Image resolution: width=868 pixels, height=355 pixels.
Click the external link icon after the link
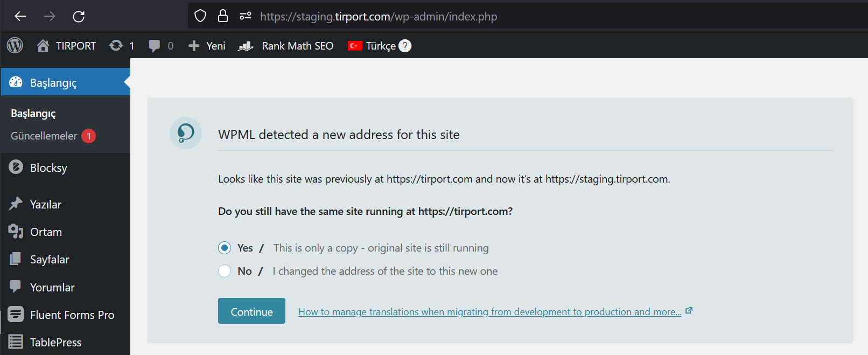coord(689,311)
